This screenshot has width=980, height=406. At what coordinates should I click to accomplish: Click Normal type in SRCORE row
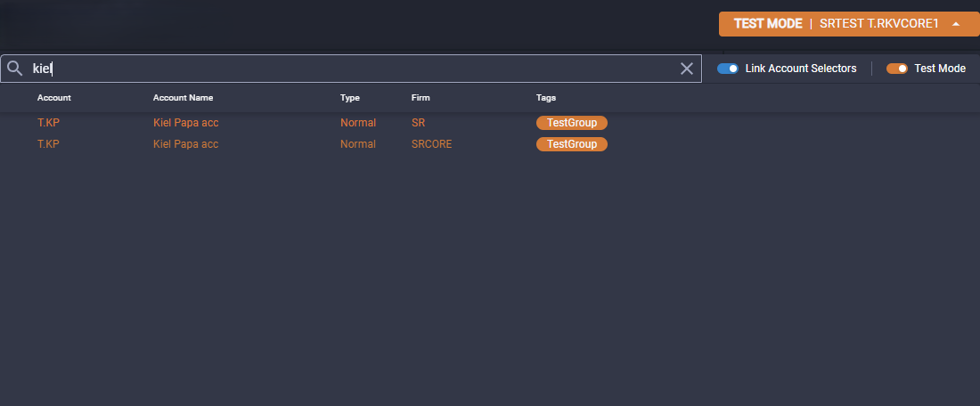(x=358, y=144)
